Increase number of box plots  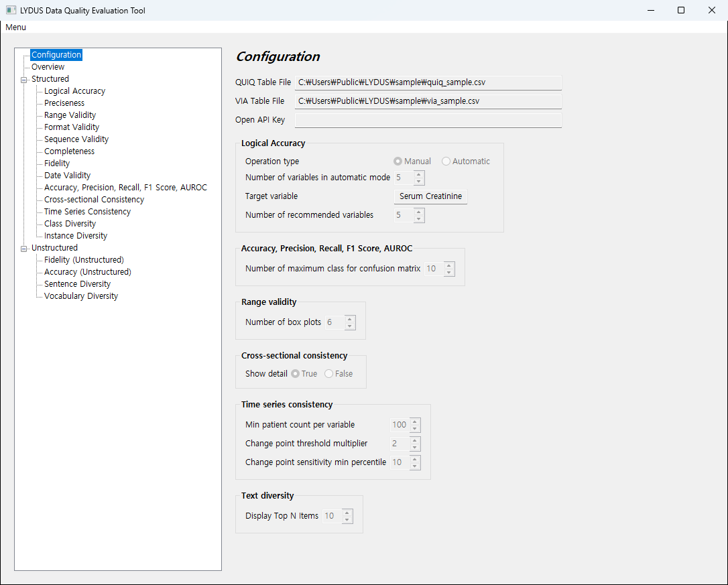point(350,319)
